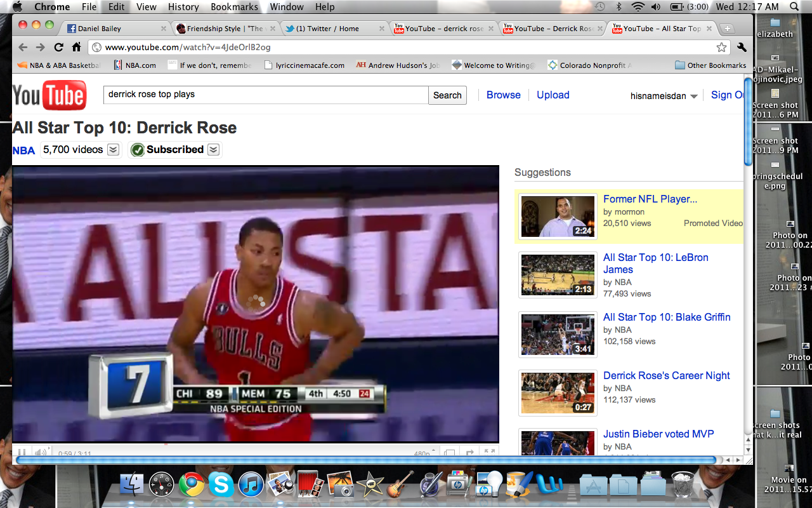This screenshot has height=508, width=812.
Task: Open the History menu
Action: pos(183,7)
